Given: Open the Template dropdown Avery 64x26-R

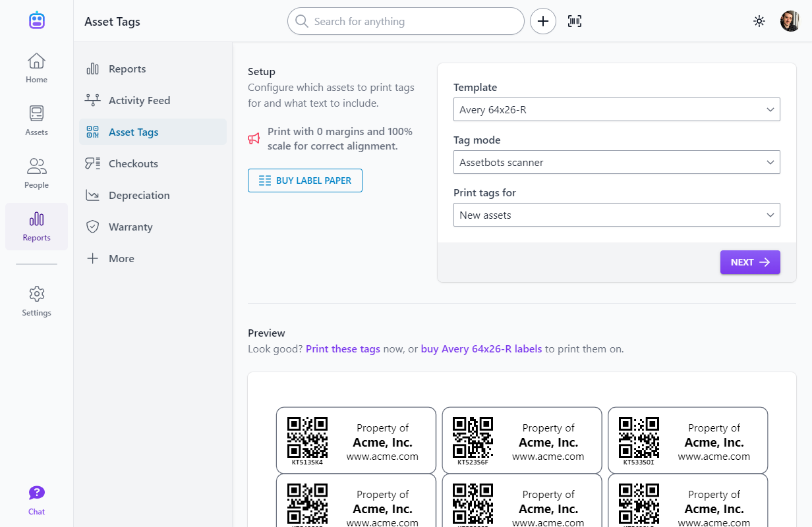Looking at the screenshot, I should coord(616,109).
